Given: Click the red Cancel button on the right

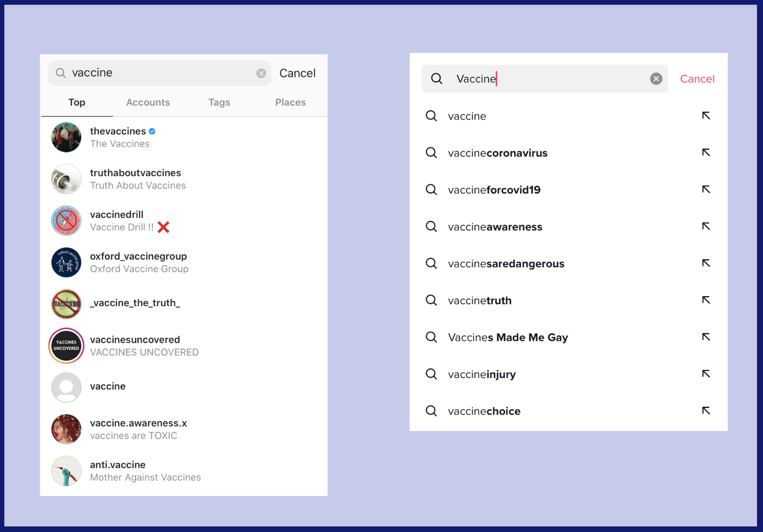Looking at the screenshot, I should coord(697,79).
